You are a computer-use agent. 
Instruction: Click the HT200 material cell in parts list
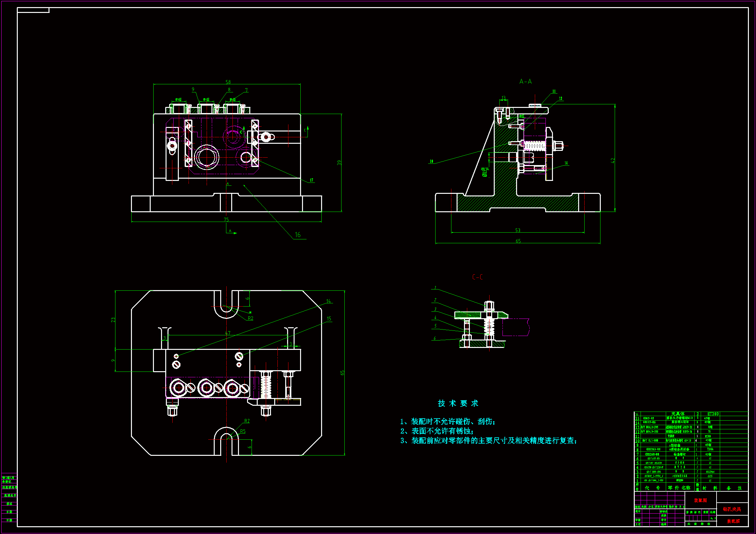(713, 414)
